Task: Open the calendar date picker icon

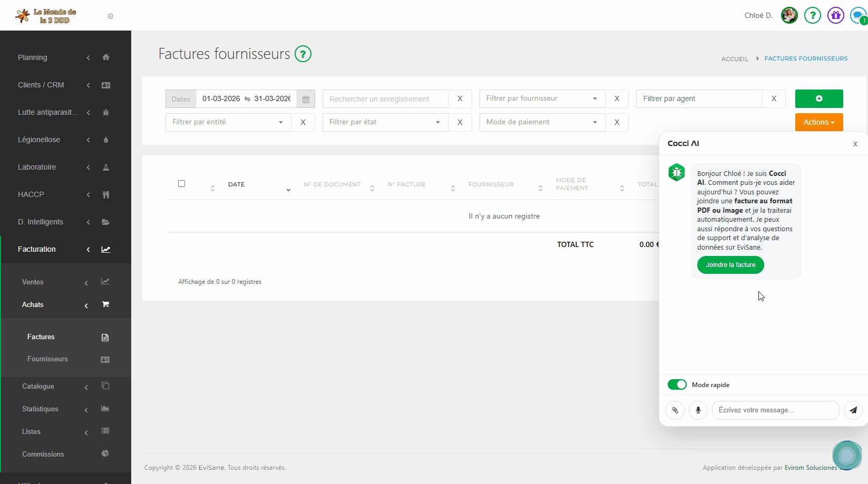Action: (306, 99)
